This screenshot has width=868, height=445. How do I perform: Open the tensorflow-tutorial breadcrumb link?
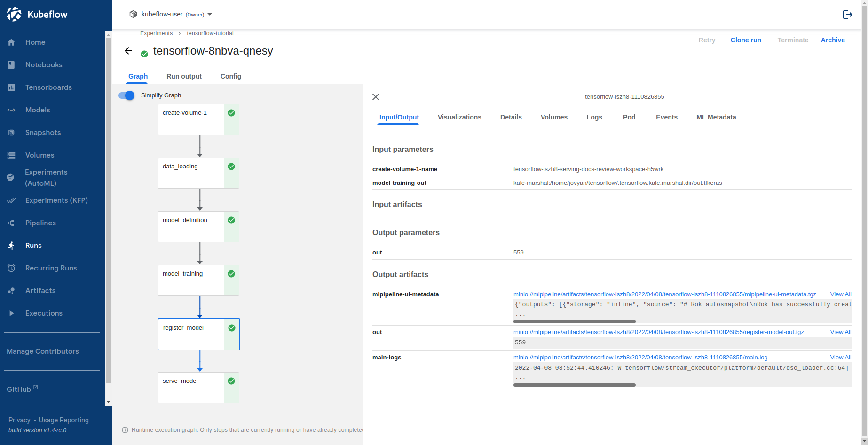[x=210, y=33]
